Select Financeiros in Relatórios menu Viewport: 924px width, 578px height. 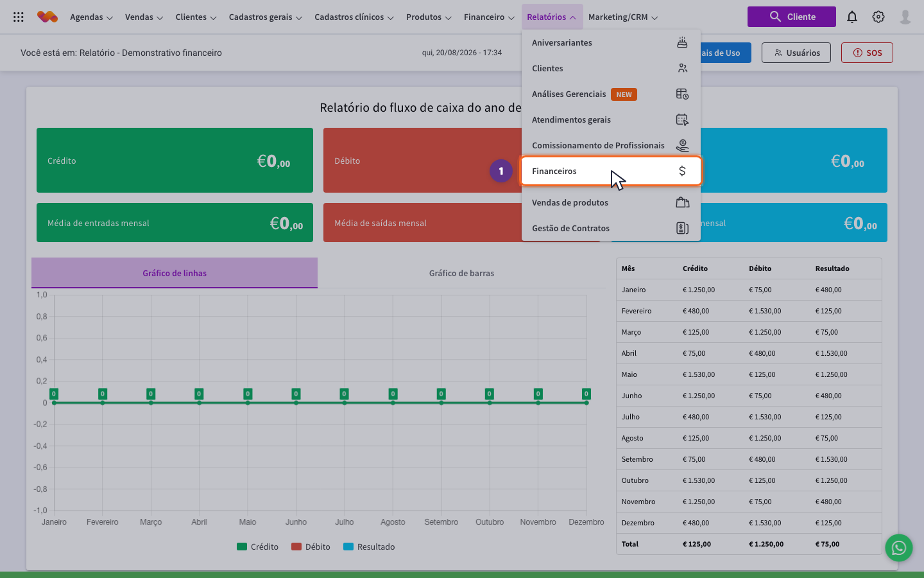pos(611,171)
